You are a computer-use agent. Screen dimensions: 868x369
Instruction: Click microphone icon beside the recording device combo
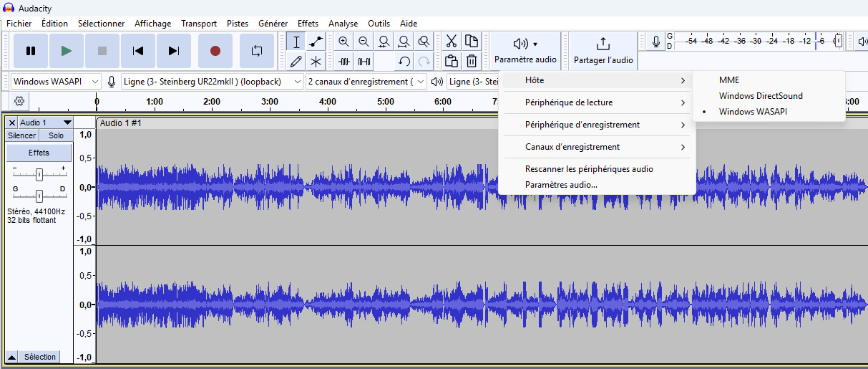112,82
